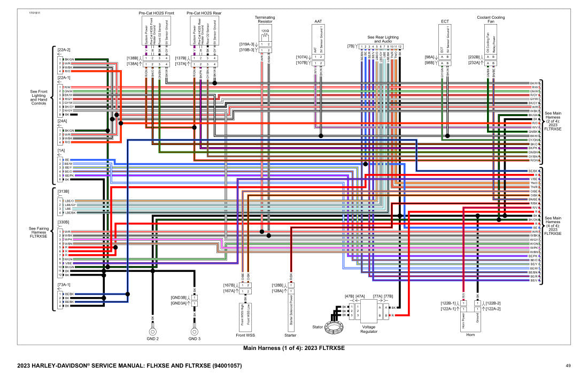Select the 'Main Harness (1 of 4): 2023 FLTRXSE' caption
The image size is (588, 381).
pyautogui.click(x=294, y=348)
